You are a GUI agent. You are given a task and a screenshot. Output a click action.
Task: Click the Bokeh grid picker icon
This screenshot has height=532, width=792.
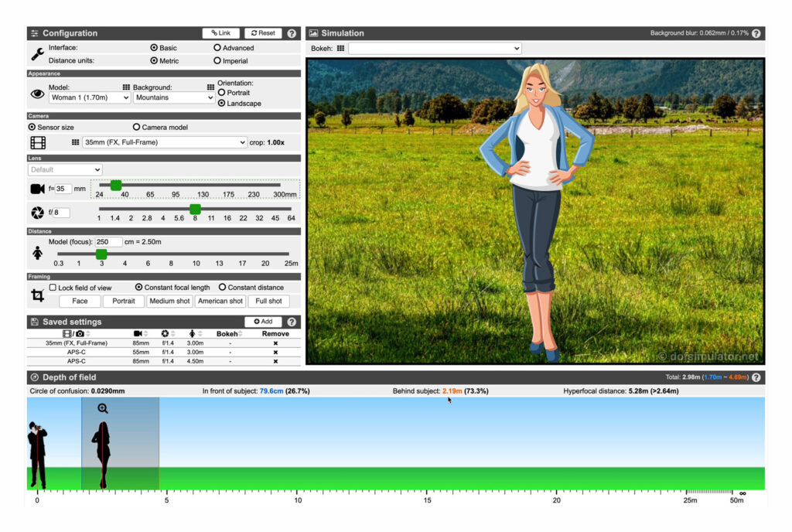tap(340, 49)
